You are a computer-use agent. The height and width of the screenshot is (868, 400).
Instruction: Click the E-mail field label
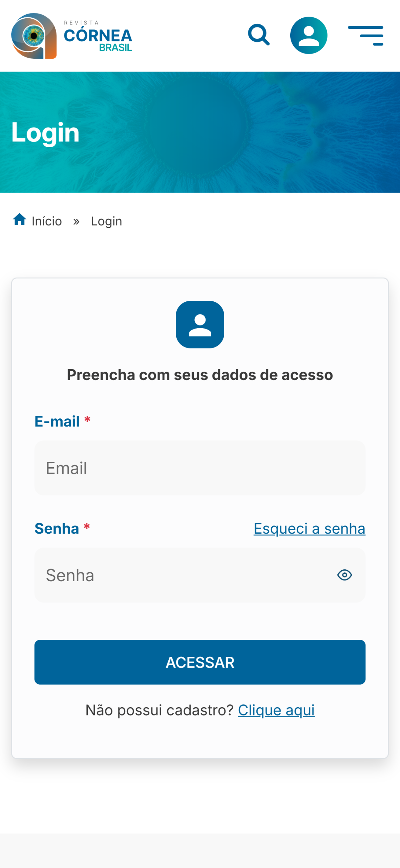57,421
